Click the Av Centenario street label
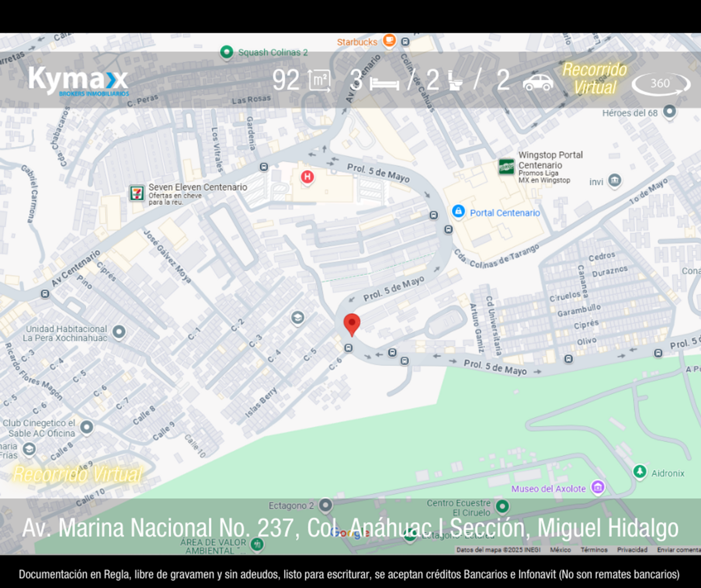 click(x=75, y=268)
